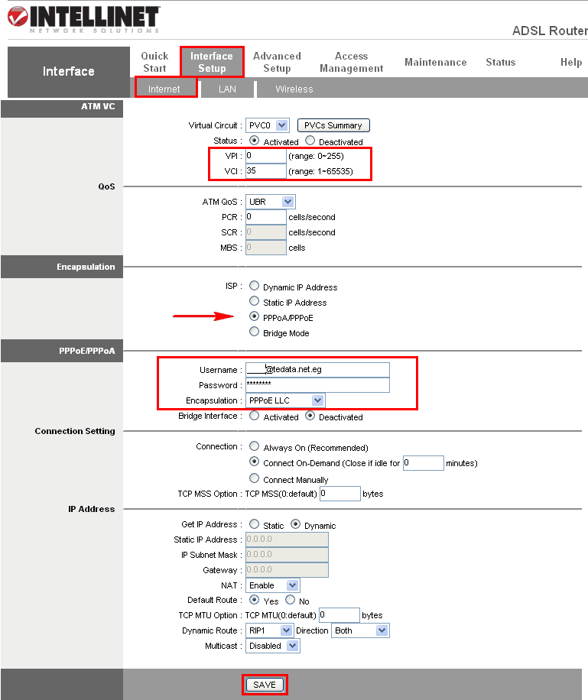
Task: Click the SAVE button
Action: 265,685
